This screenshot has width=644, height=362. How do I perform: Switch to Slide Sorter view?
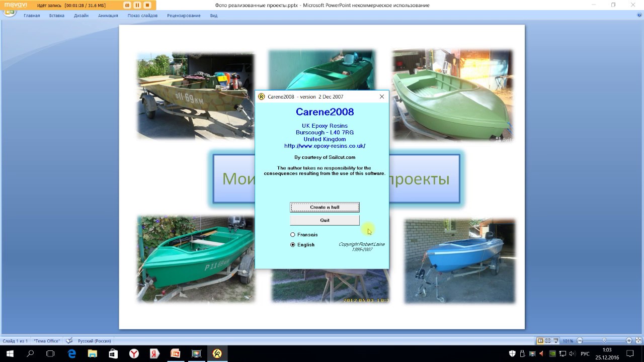click(x=548, y=341)
